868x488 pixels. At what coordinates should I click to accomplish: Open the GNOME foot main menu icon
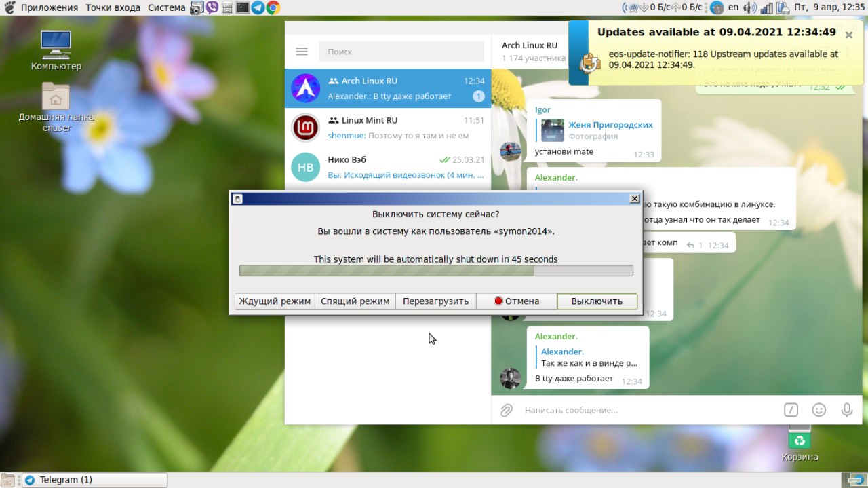click(9, 8)
